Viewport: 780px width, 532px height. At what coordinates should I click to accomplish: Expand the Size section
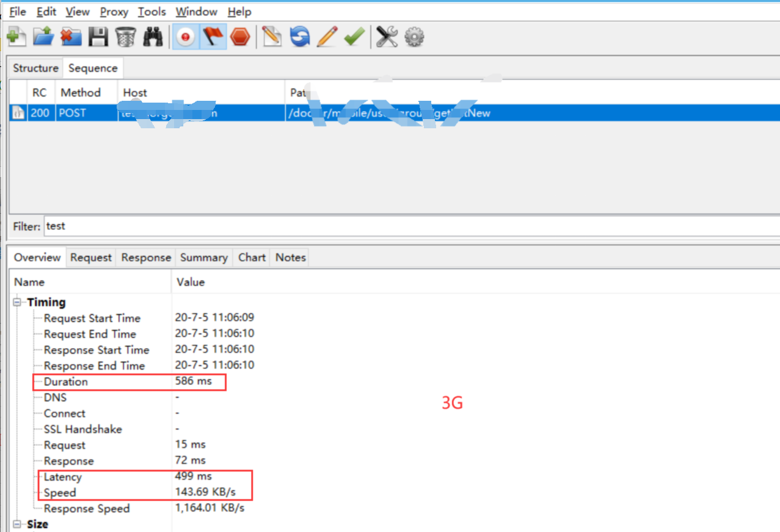(x=18, y=525)
